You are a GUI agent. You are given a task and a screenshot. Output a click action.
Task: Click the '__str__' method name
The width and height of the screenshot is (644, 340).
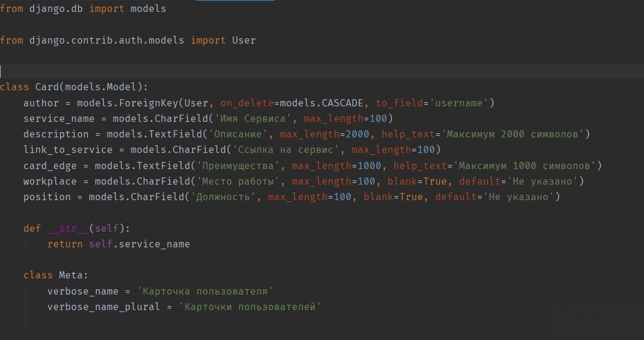coord(68,229)
